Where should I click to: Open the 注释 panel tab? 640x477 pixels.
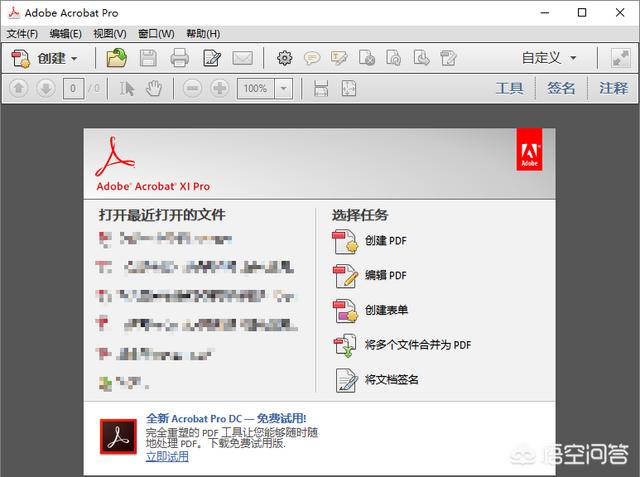pos(613,88)
